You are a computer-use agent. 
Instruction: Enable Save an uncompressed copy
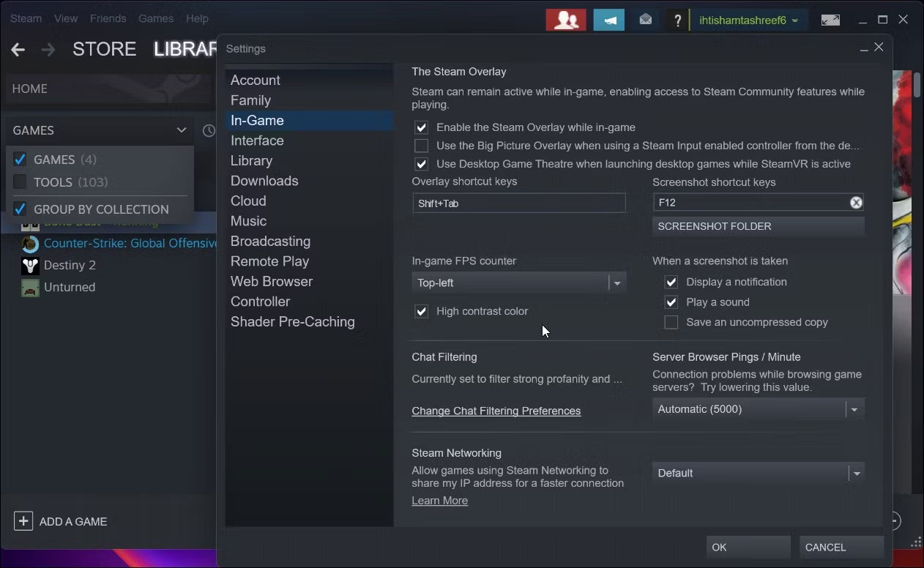(x=671, y=322)
